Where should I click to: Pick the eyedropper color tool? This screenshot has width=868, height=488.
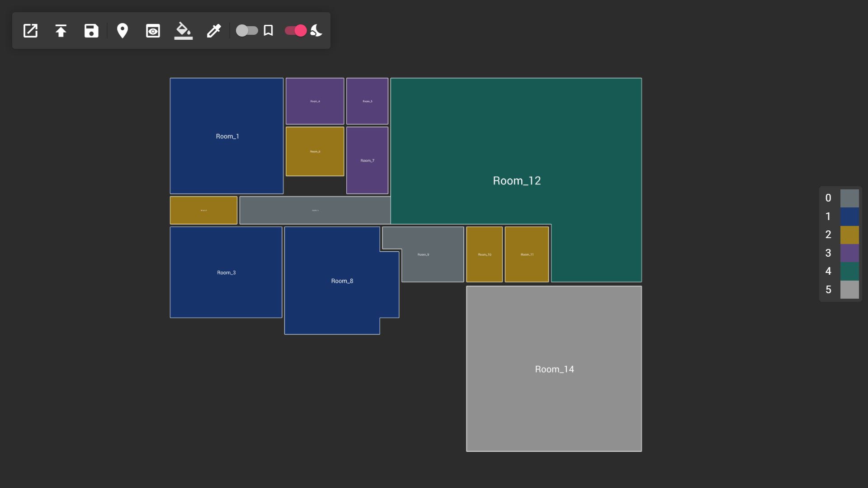[x=214, y=31]
